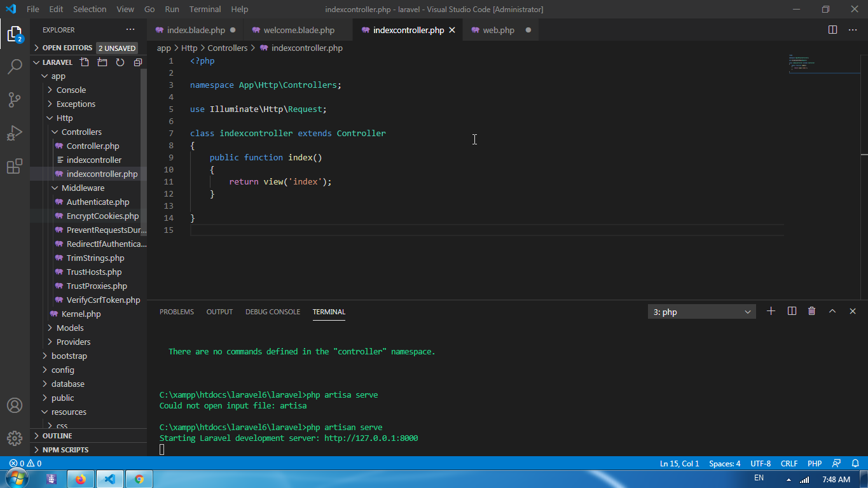
Task: Click the Controllers breadcrumb segment
Action: point(228,48)
